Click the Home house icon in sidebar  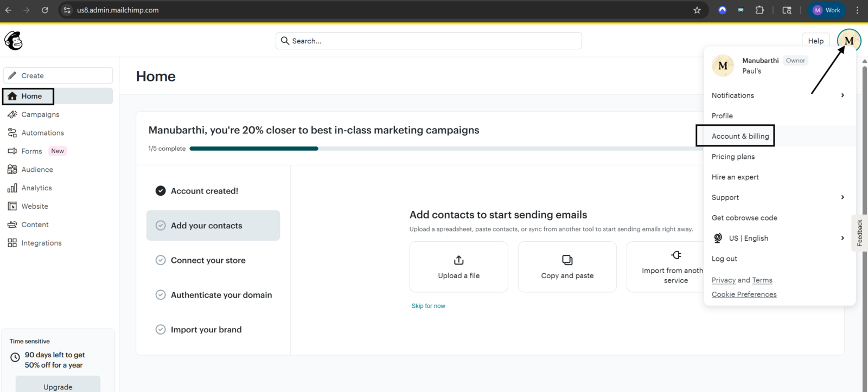pos(12,96)
